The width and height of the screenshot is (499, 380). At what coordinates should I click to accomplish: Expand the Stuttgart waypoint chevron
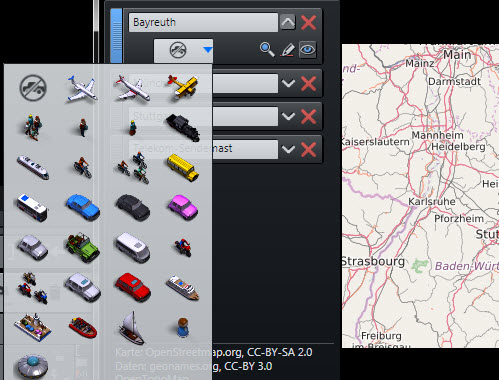(x=288, y=116)
